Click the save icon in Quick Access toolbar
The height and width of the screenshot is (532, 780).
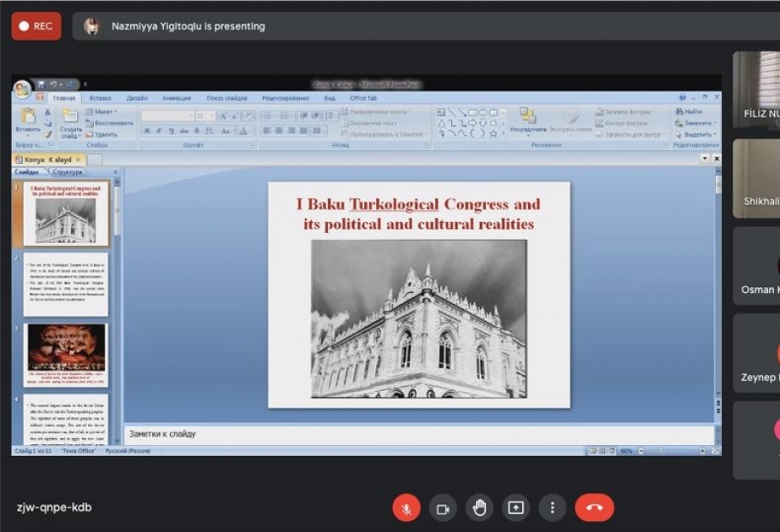point(41,84)
